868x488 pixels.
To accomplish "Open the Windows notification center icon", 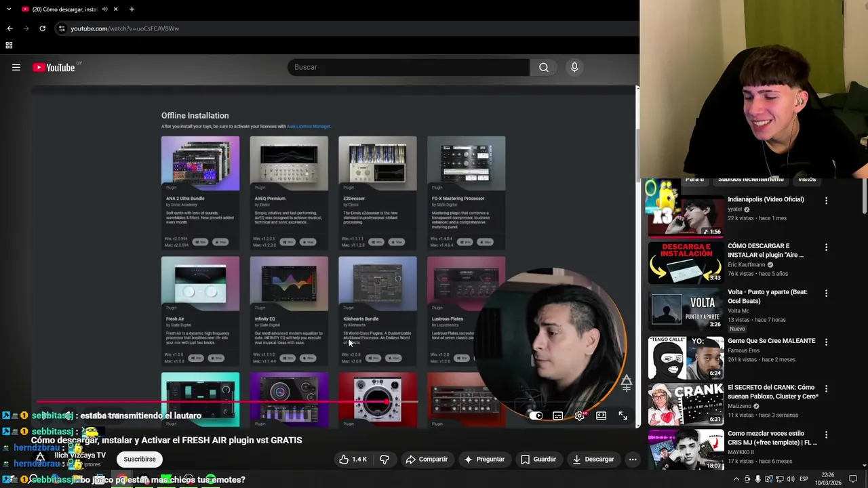I will click(x=853, y=479).
